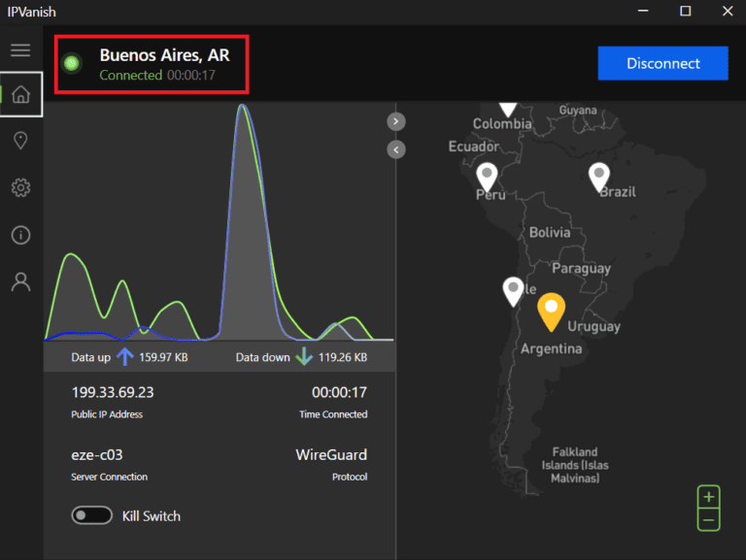Open Settings gear in sidebar
Screen dimensions: 746x560
(x=20, y=187)
